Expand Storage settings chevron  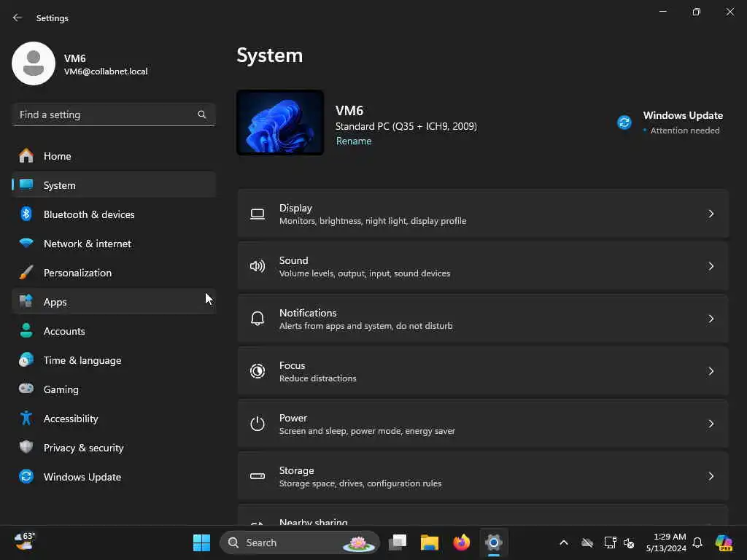point(711,476)
